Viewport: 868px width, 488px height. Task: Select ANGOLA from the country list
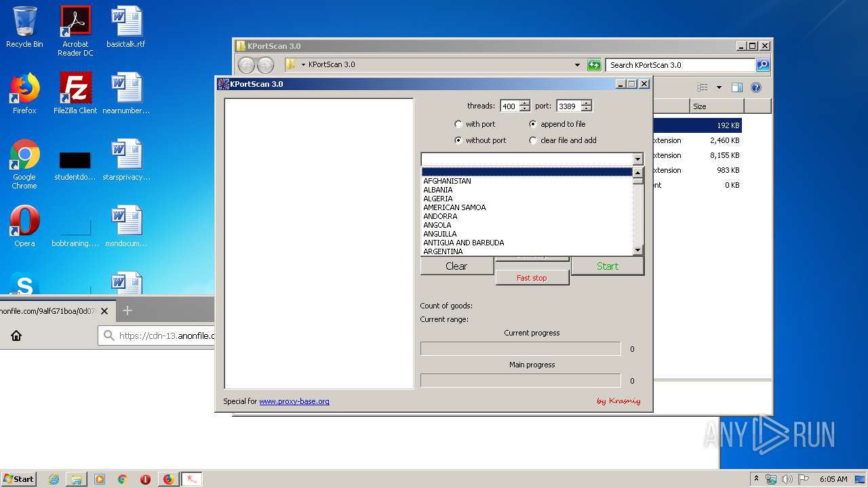tap(527, 225)
